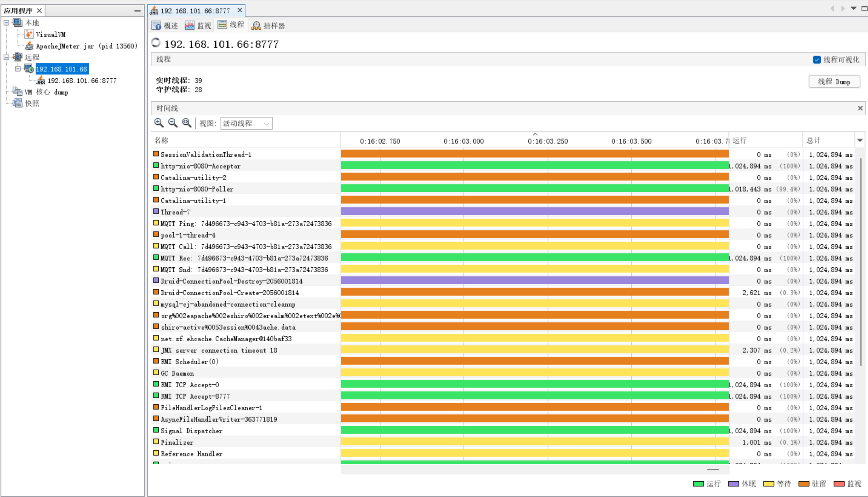Click the zoom out timeline icon
Image resolution: width=868 pixels, height=497 pixels.
tap(172, 123)
